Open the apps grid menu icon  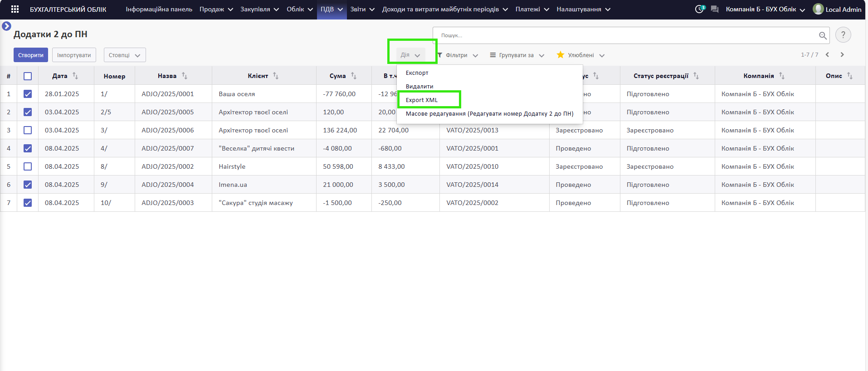(15, 9)
